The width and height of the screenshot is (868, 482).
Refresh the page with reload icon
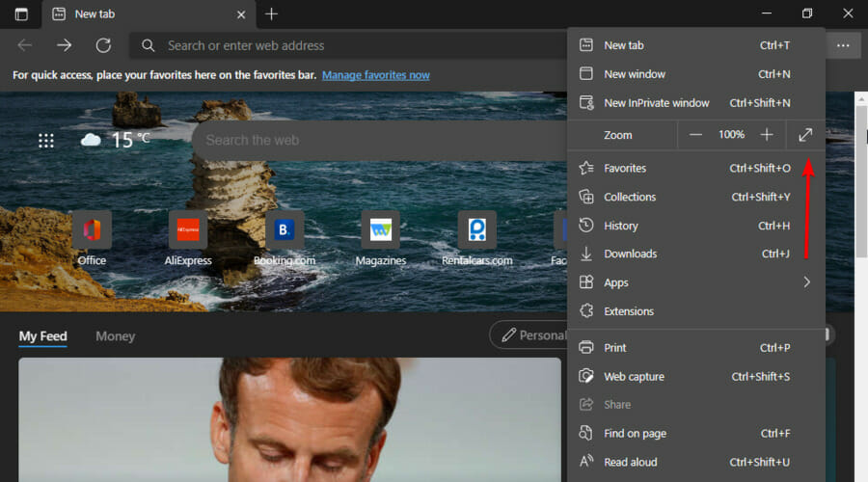pos(103,45)
